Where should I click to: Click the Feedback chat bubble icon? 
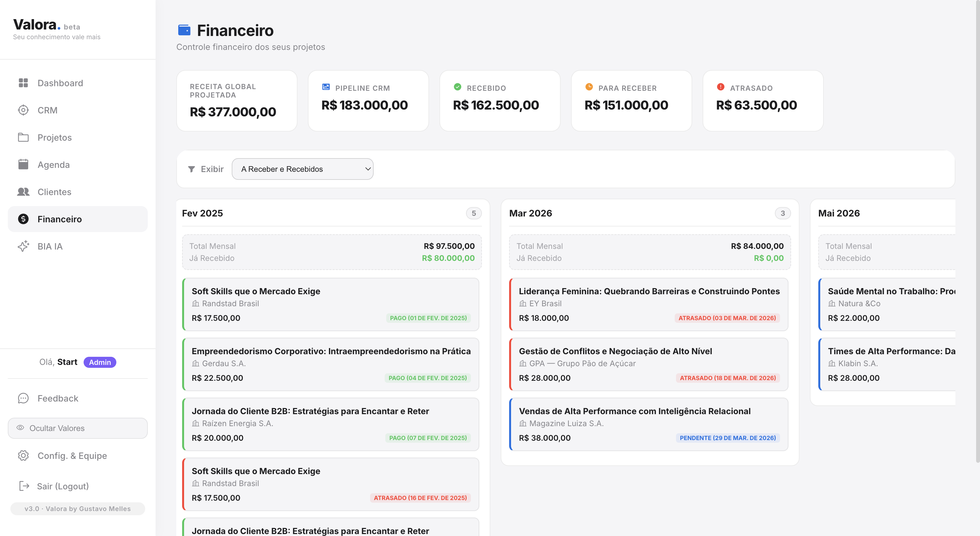tap(23, 398)
